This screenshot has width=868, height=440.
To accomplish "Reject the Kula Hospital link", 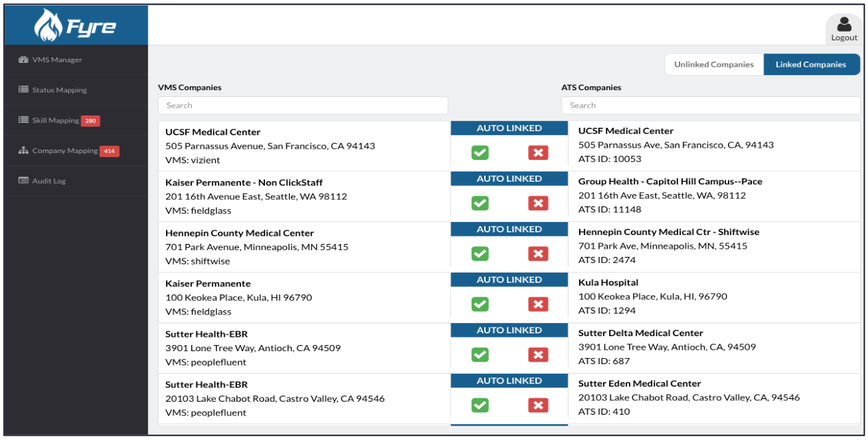I will click(x=538, y=304).
